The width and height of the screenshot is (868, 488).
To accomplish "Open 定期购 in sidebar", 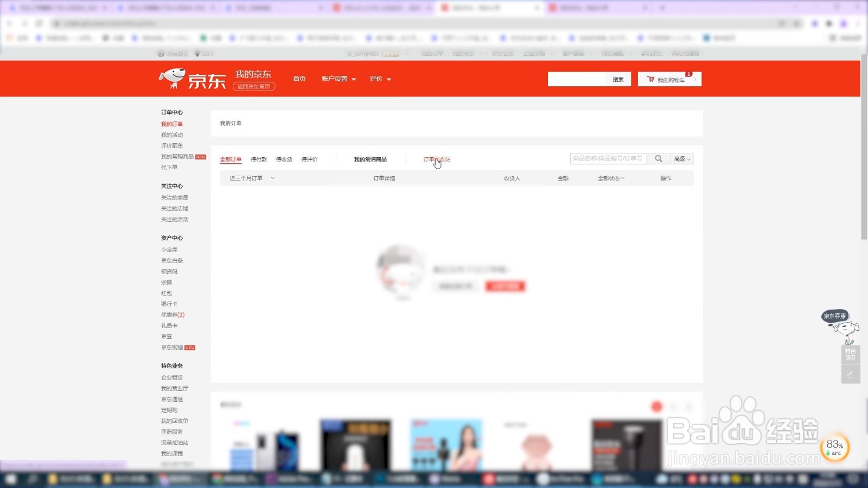I will (169, 410).
